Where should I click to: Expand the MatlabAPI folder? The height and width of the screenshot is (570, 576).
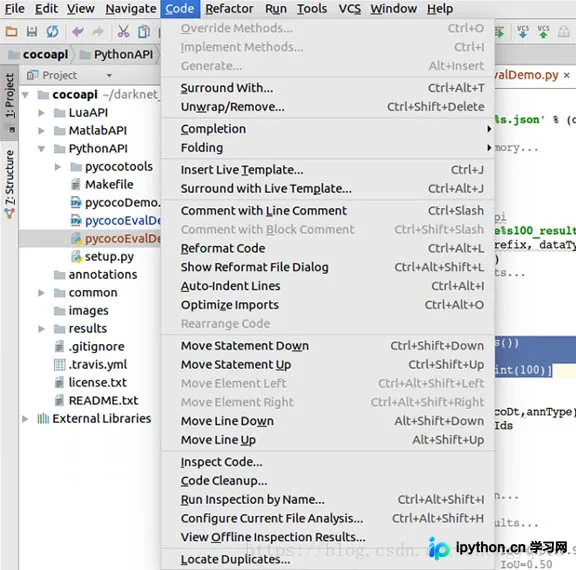tap(42, 131)
